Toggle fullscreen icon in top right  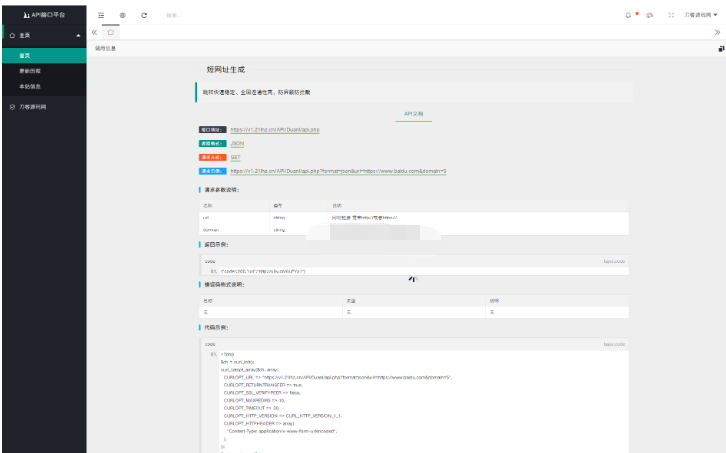pos(671,15)
